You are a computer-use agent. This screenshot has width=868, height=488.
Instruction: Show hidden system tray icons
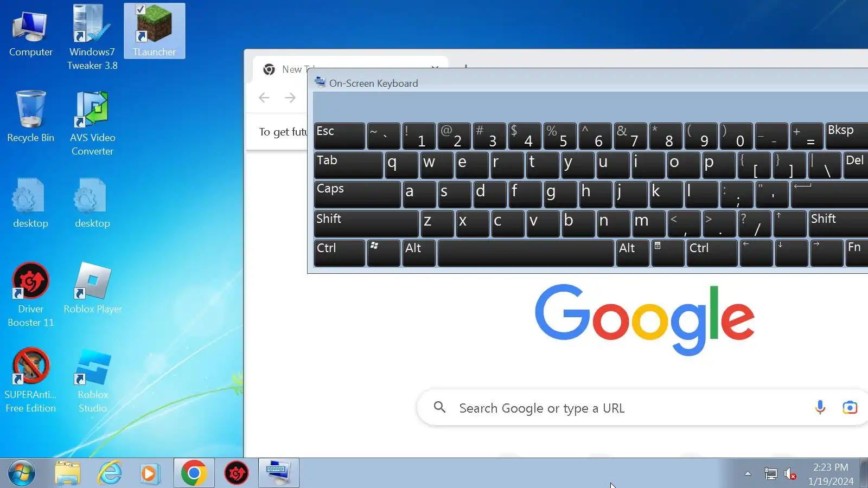[748, 474]
